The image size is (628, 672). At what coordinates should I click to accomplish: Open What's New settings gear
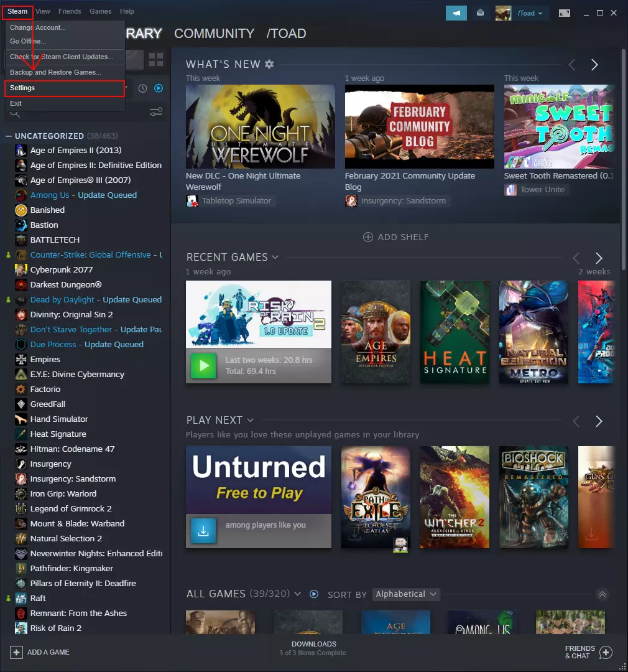(269, 64)
